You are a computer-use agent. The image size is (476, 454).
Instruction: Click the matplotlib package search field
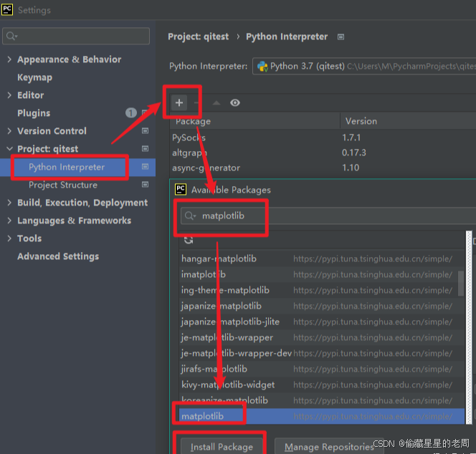(328, 216)
